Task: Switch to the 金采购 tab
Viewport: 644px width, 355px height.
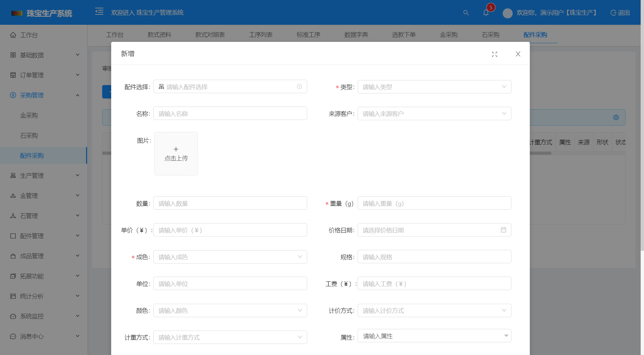Action: coord(449,34)
